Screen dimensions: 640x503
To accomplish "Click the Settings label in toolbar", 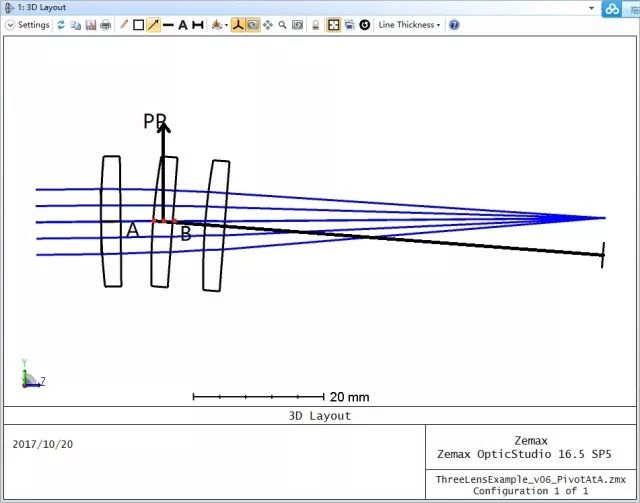I will click(33, 25).
